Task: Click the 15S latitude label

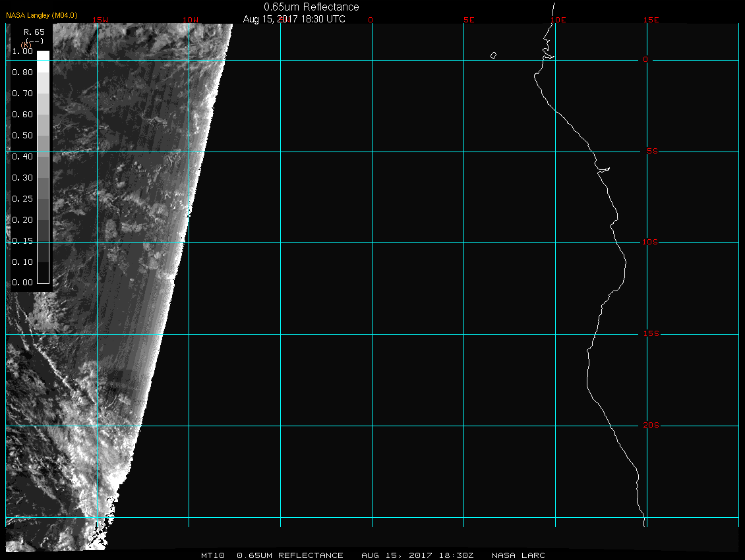Action: (x=650, y=334)
